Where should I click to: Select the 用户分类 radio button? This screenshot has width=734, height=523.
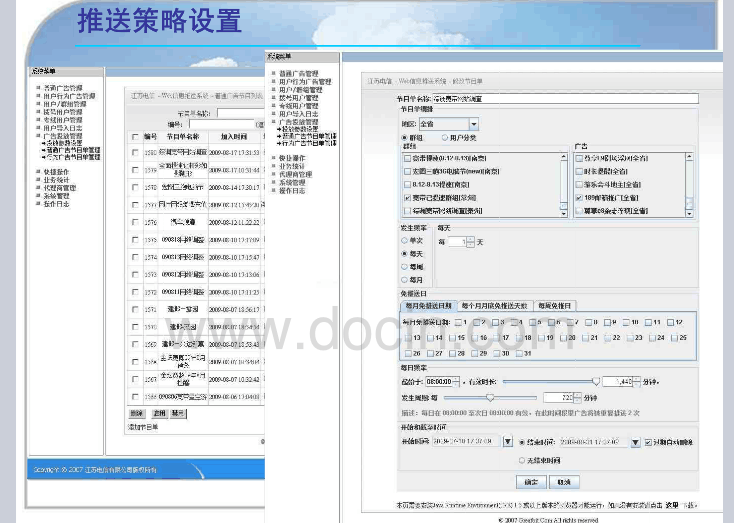(x=444, y=138)
